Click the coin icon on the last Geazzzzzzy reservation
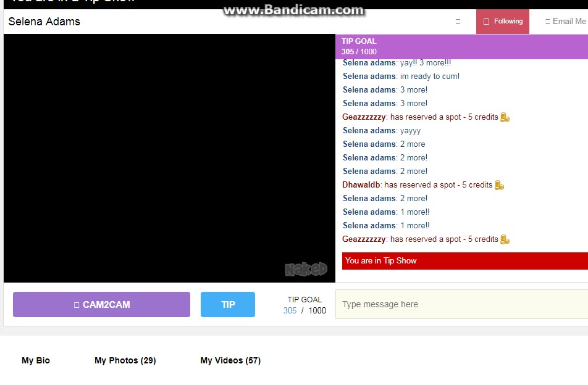588x385 pixels. (505, 239)
